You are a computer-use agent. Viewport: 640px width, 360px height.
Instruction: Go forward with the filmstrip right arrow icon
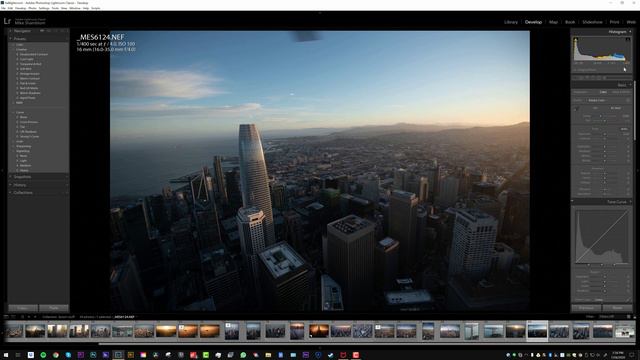(35, 317)
